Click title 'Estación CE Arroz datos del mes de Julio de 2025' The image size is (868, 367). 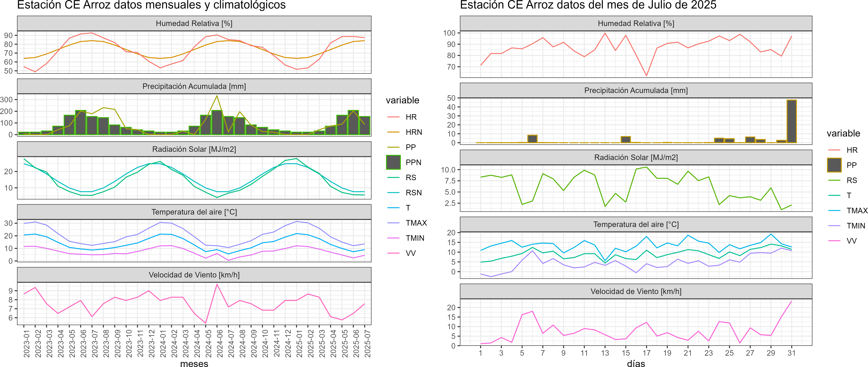pos(588,5)
